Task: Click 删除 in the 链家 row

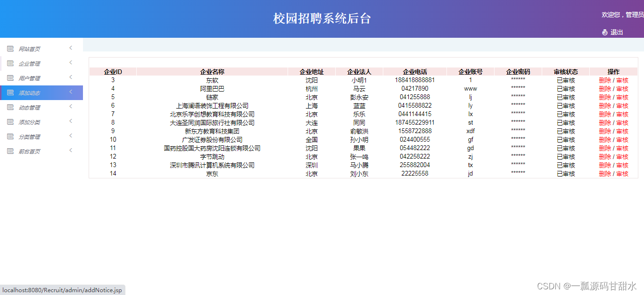Action: tap(605, 97)
